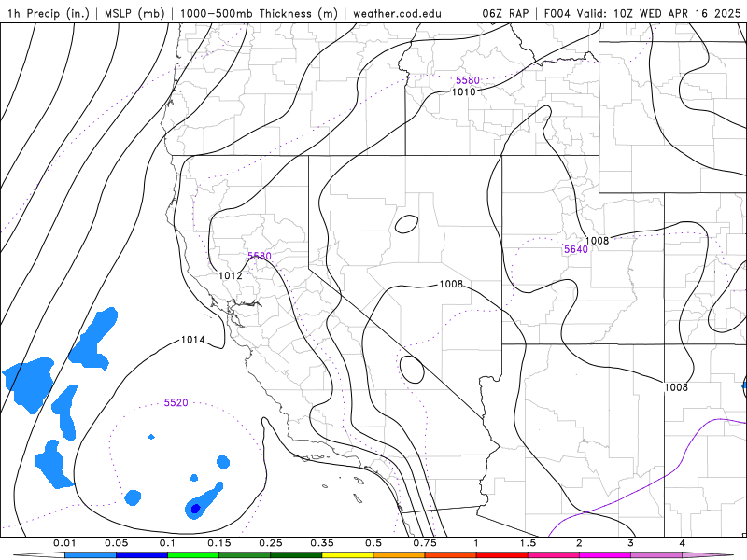Click the light blue 0.01 legend swatch

(91, 555)
